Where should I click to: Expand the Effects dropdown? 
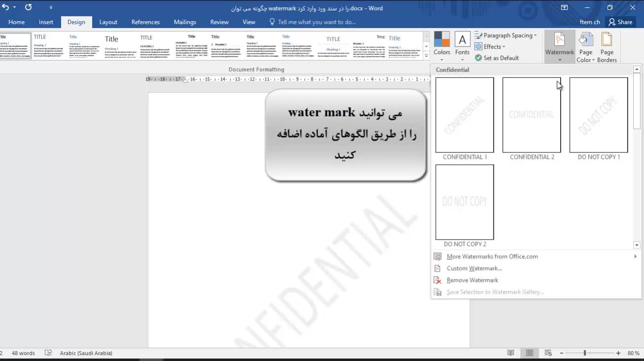click(x=490, y=46)
